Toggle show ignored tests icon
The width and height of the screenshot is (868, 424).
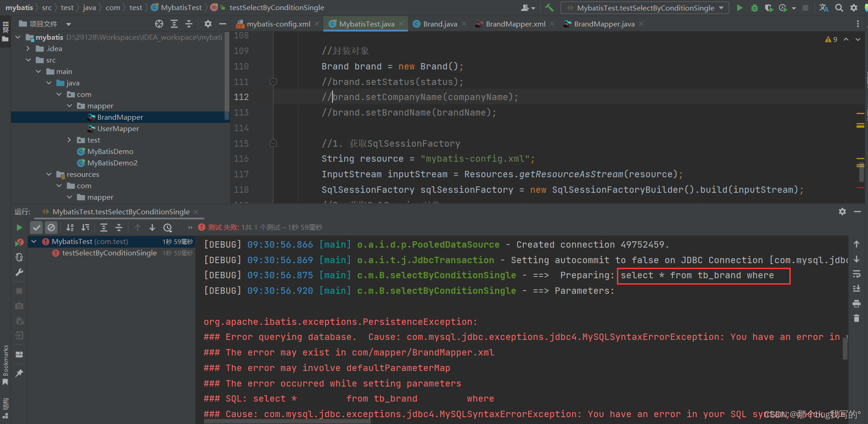51,227
